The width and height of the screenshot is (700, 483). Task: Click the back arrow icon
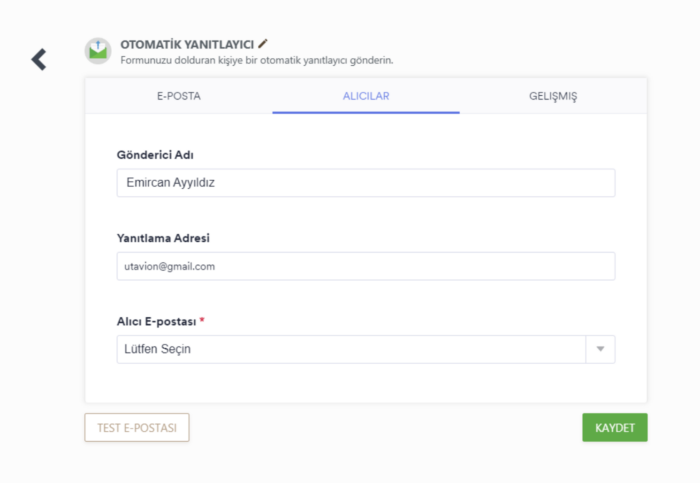tap(38, 59)
